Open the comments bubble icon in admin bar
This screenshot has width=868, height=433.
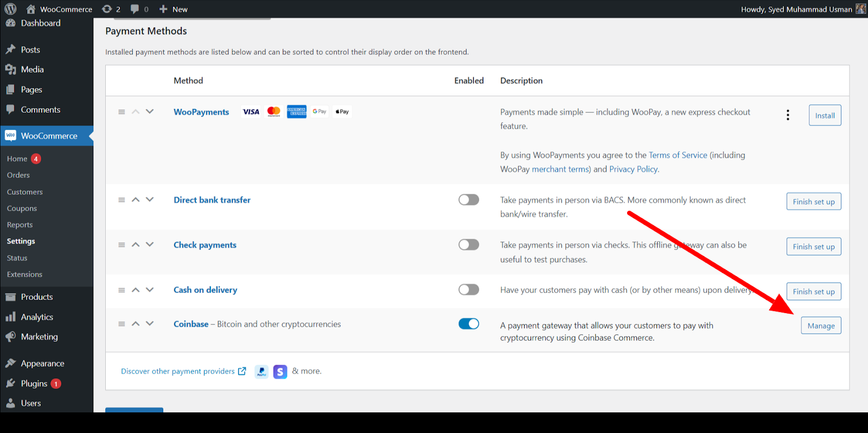pos(135,9)
